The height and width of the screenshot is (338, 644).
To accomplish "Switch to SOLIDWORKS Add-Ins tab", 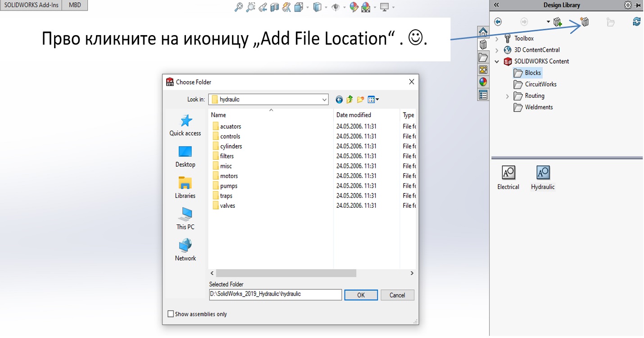I will pos(31,5).
